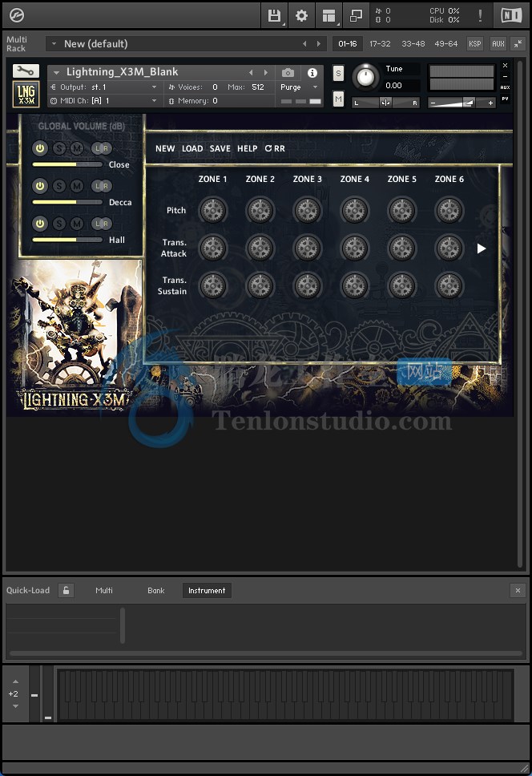Click the save floppy disk icon
This screenshot has width=532, height=776.
click(x=274, y=15)
